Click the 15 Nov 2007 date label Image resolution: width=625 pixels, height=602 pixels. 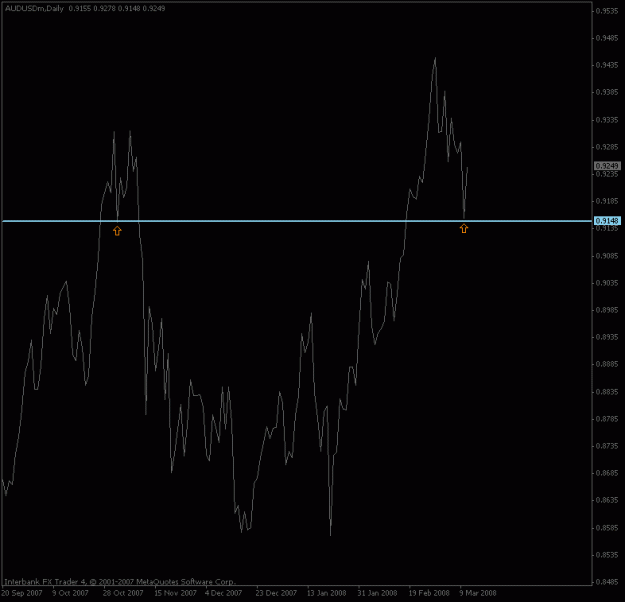click(x=175, y=593)
